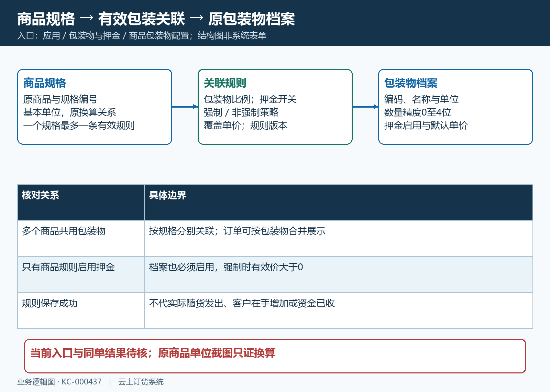Click the line 基本单位,原换算关系
550x392 pixels.
[x=70, y=112]
